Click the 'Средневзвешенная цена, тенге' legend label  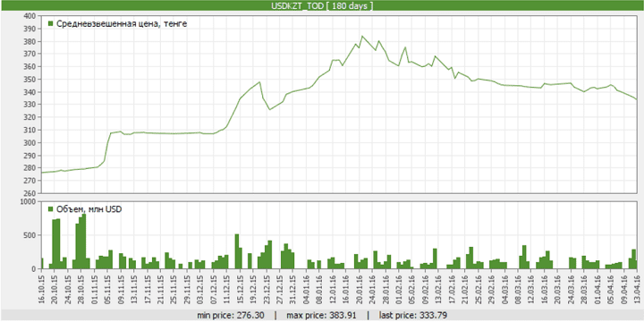coord(122,24)
